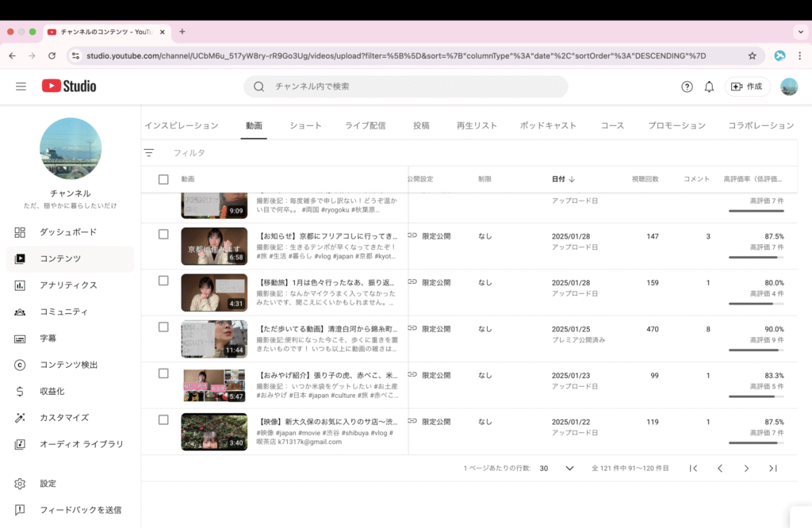Select the checkbox for 【映像】新大久保 video

[163, 420]
